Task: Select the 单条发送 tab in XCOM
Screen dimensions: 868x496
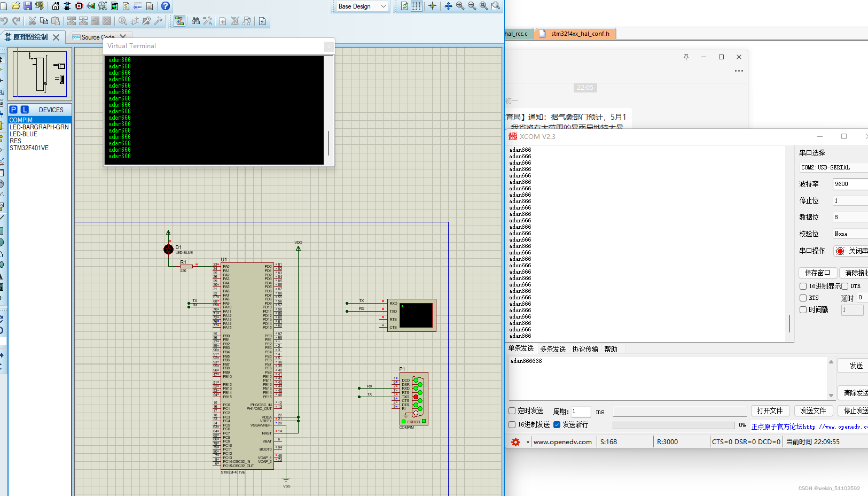Action: click(x=521, y=348)
